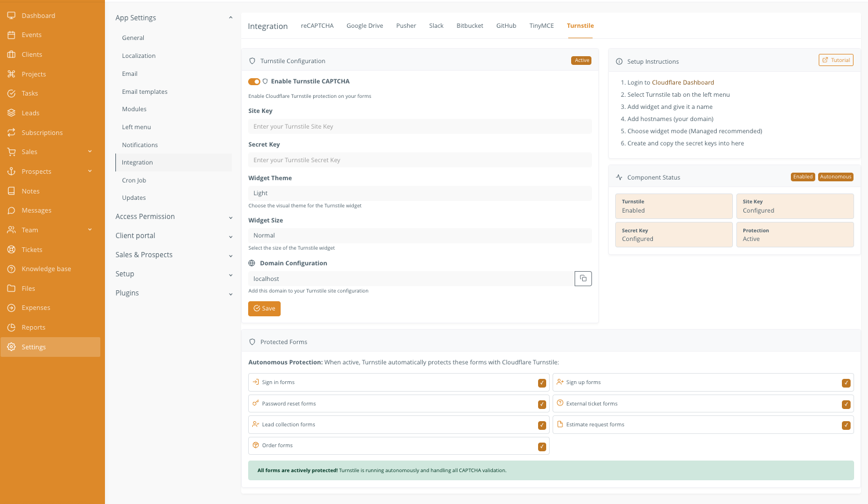Image resolution: width=868 pixels, height=504 pixels.
Task: Uncheck Sign in forms protection
Action: 542,383
